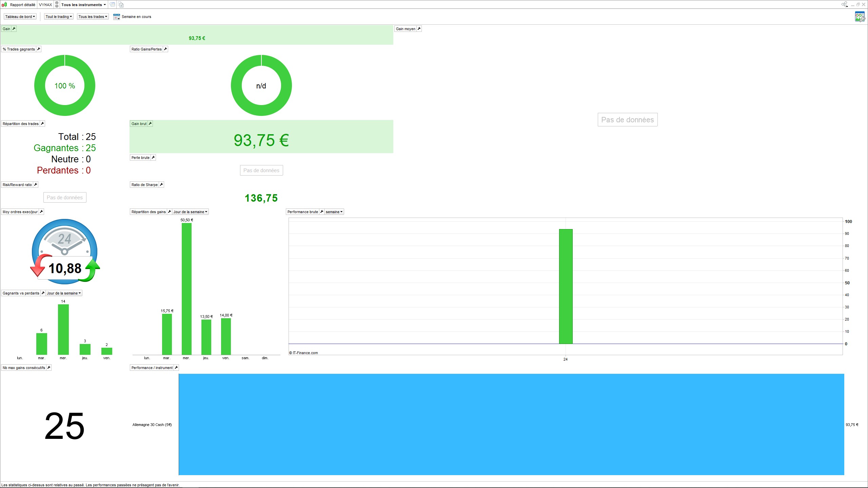Click the add chart icon in title bar
The width and height of the screenshot is (868, 488).
click(112, 5)
